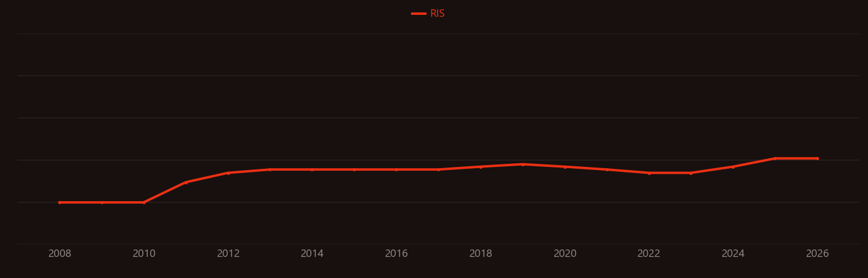Click the 2019 peak data point
Screen dimensions: 868x278
(523, 164)
